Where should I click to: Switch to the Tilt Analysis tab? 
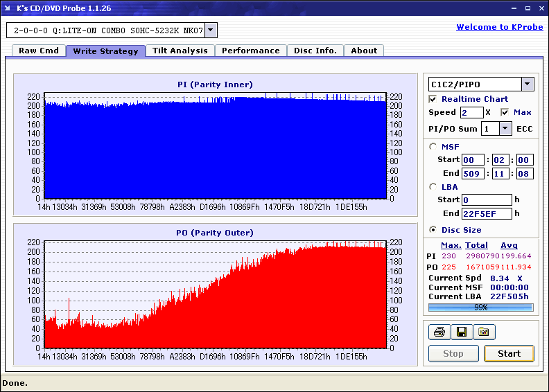(x=180, y=51)
